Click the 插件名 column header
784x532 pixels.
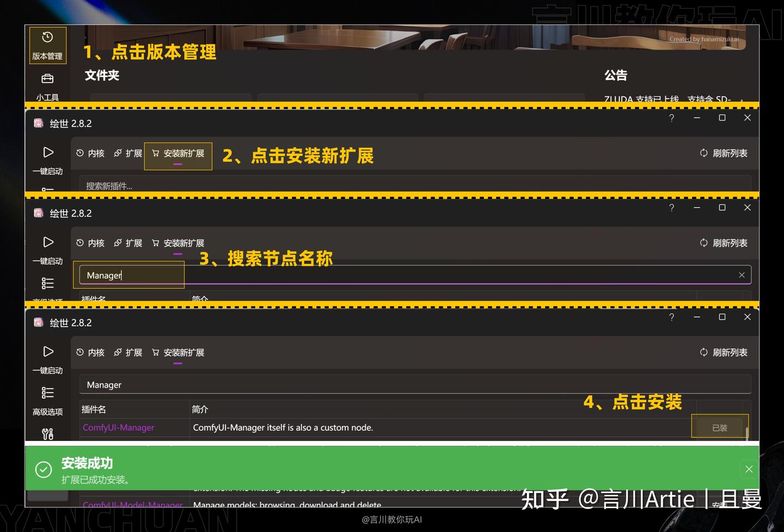[94, 409]
